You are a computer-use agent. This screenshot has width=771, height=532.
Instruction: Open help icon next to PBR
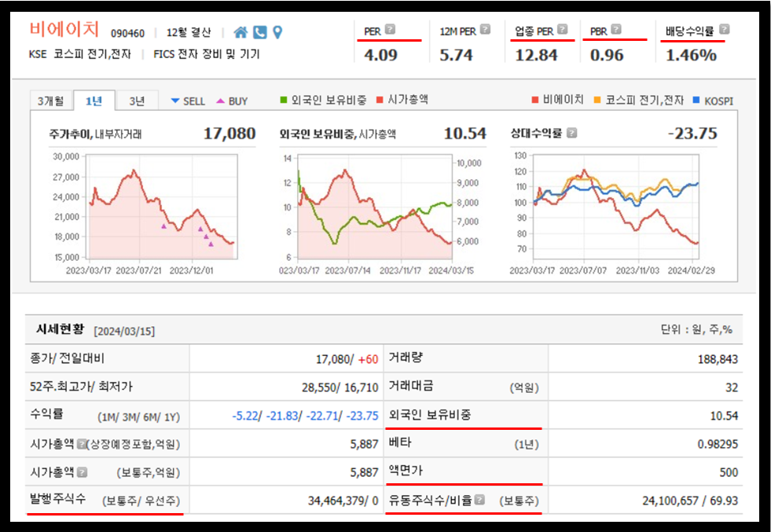[x=616, y=29]
